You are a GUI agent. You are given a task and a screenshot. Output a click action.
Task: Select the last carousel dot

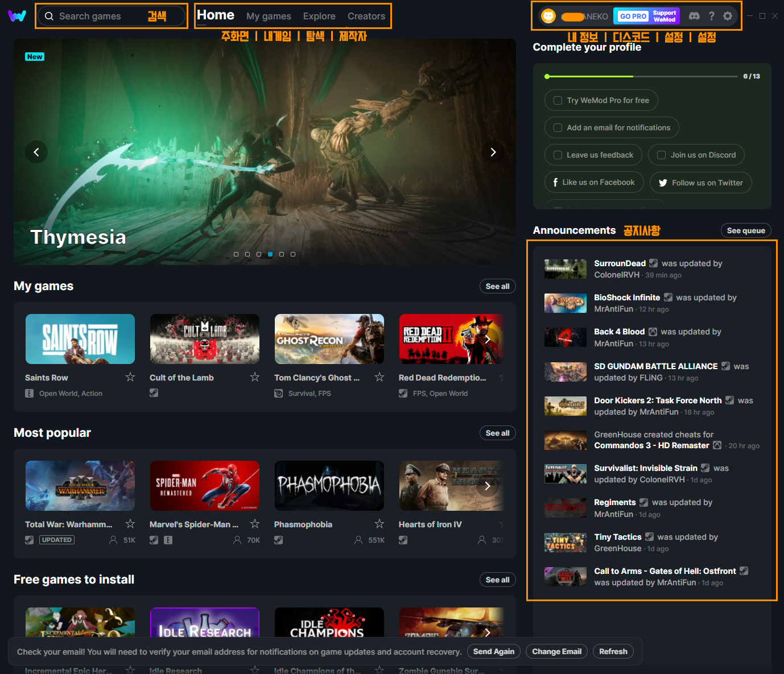click(x=293, y=254)
